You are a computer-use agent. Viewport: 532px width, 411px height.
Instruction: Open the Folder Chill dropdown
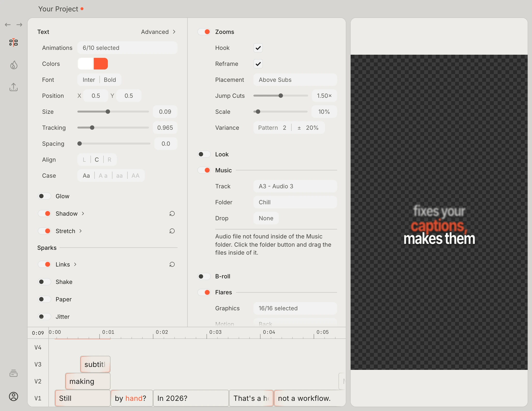(x=295, y=202)
